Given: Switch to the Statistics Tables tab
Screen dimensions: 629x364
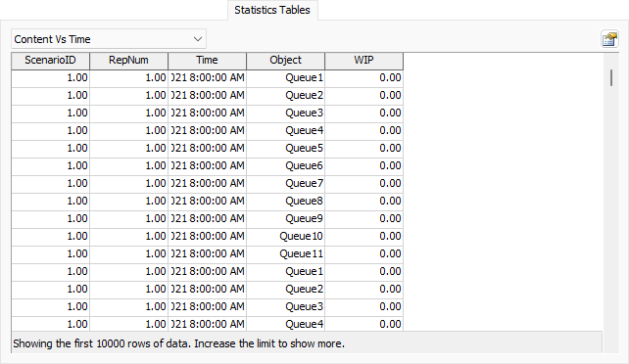Looking at the screenshot, I should tap(272, 10).
